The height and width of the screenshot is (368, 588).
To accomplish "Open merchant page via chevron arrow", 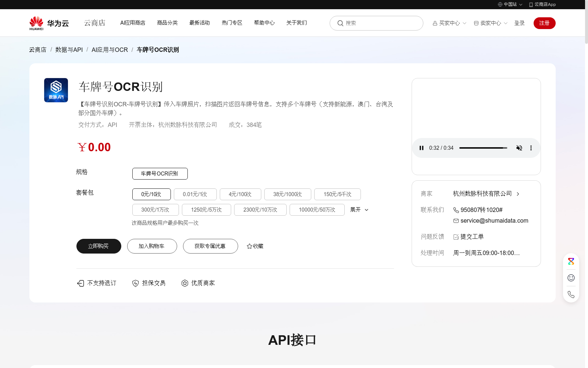I will (518, 194).
